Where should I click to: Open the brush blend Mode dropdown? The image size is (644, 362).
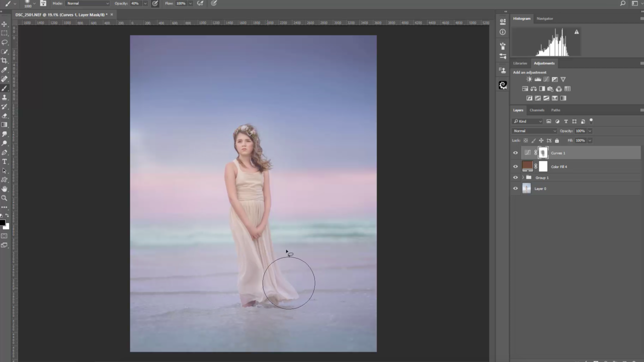88,4
